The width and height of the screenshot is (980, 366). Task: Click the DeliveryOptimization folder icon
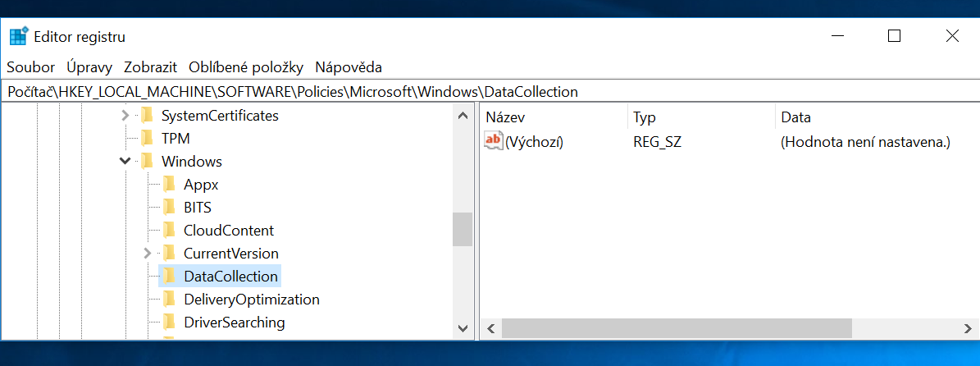point(170,299)
